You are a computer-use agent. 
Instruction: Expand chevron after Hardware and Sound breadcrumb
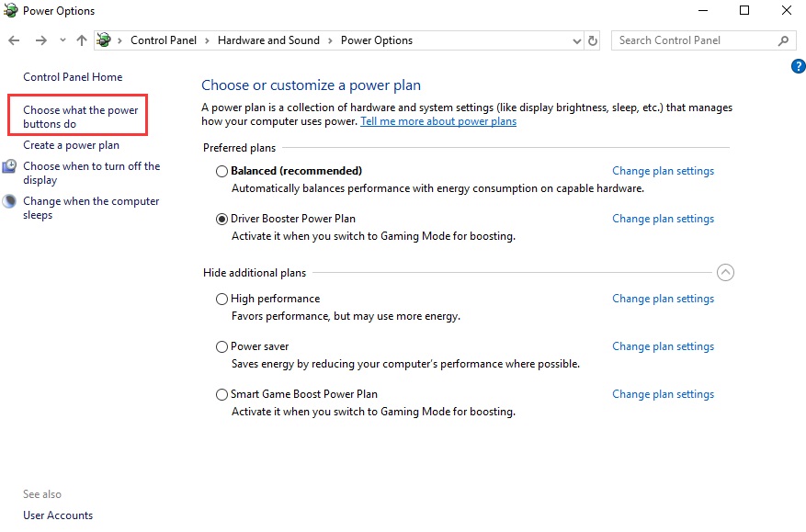point(330,40)
